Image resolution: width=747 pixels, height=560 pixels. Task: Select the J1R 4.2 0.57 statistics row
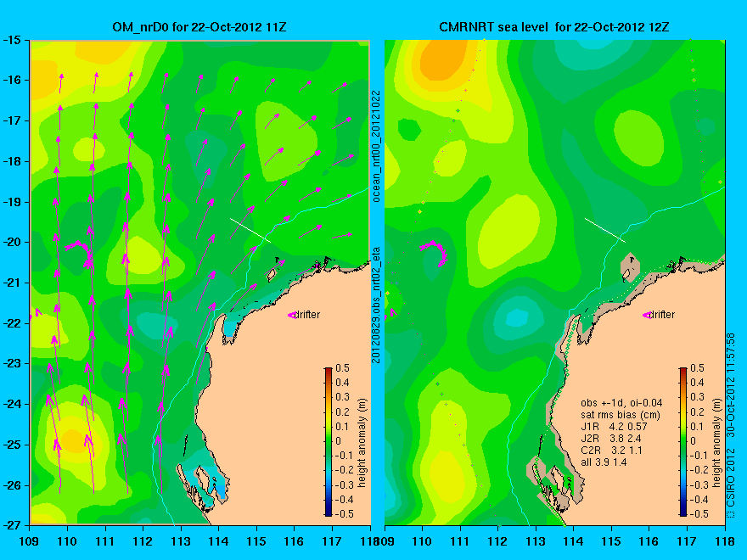pyautogui.click(x=614, y=427)
